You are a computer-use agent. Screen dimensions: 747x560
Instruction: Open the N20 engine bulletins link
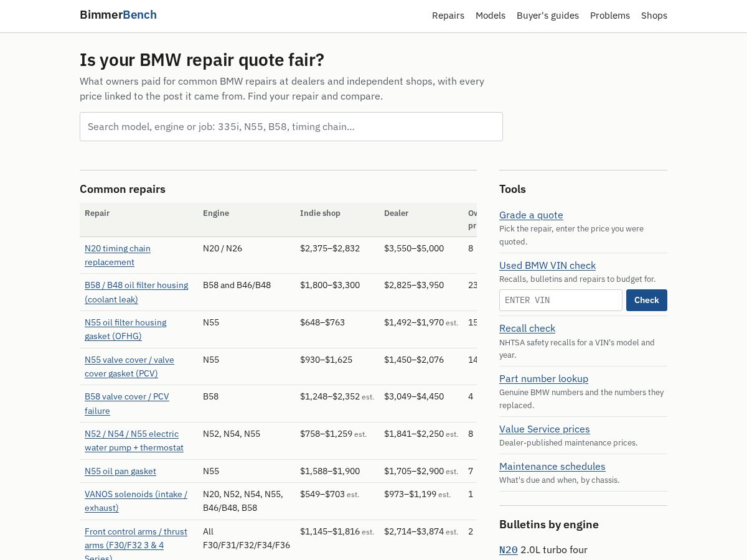point(509,549)
